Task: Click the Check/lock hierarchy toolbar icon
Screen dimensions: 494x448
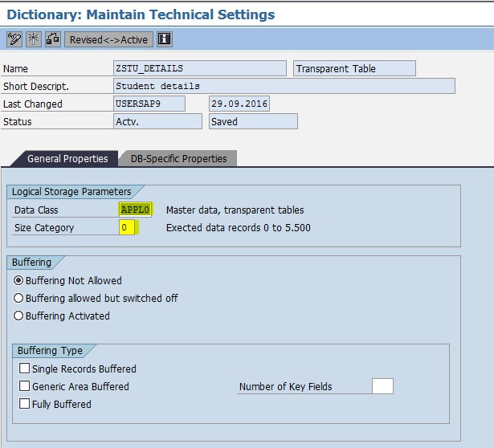Action: pyautogui.click(x=53, y=39)
